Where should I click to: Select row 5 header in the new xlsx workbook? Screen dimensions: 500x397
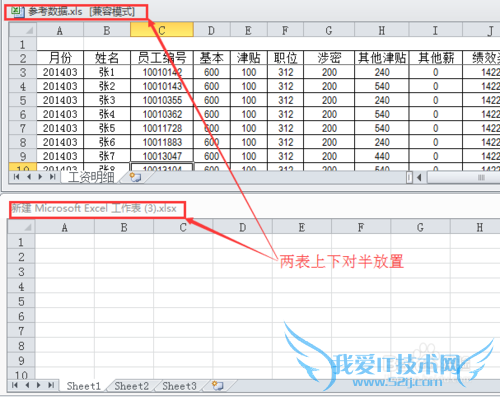pyautogui.click(x=21, y=301)
